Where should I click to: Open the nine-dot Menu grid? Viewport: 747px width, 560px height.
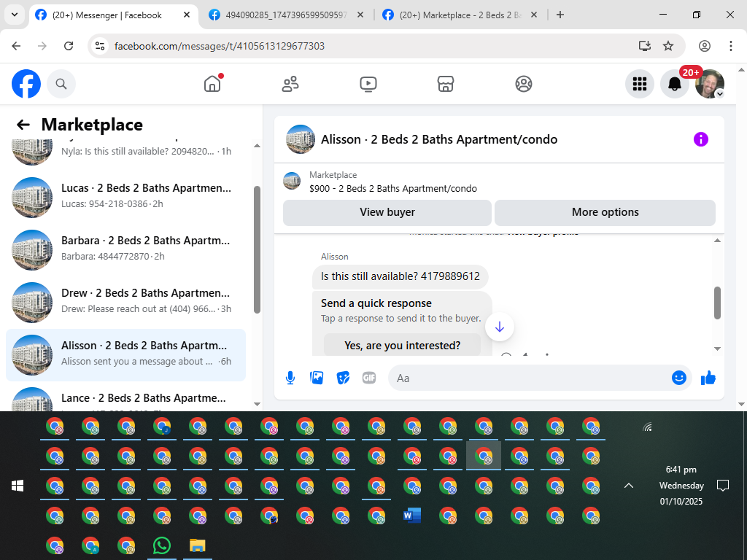click(639, 84)
